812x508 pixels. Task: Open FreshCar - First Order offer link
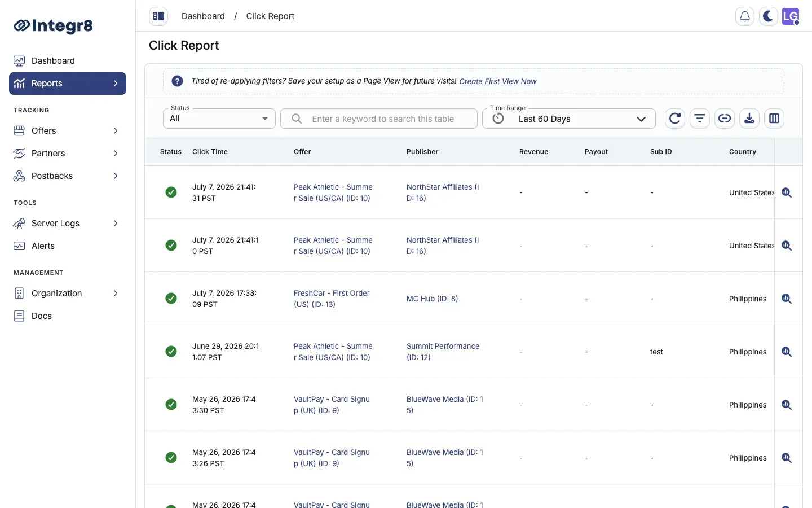(332, 299)
